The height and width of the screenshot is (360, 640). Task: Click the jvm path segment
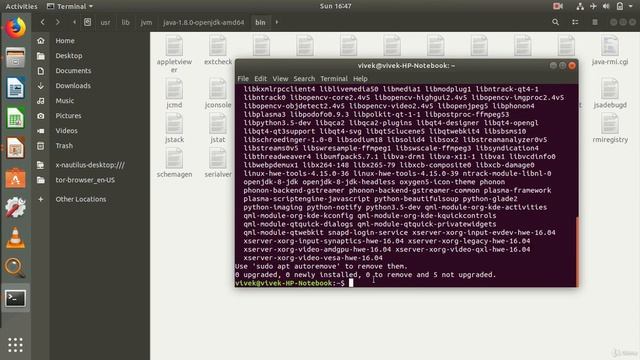tap(146, 22)
